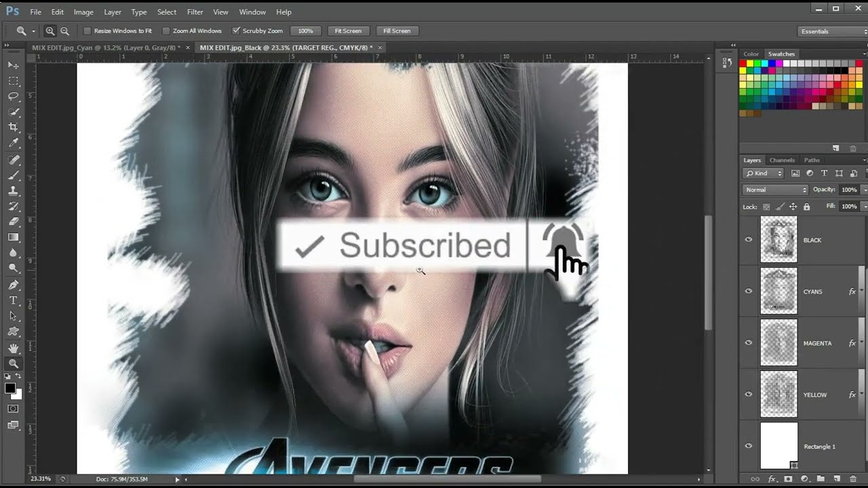This screenshot has height=488, width=868.
Task: Open the Layer menu
Action: (113, 12)
